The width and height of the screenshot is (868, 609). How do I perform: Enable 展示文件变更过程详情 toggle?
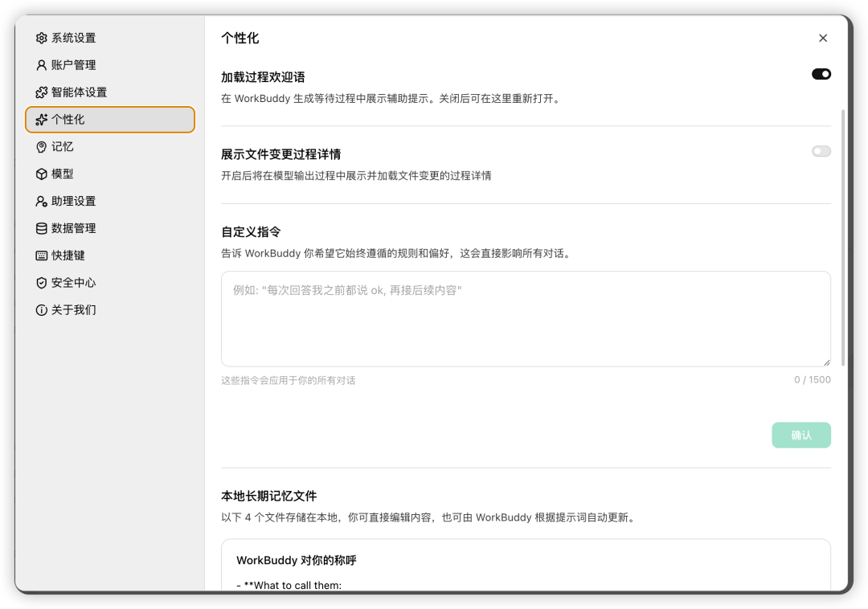821,151
